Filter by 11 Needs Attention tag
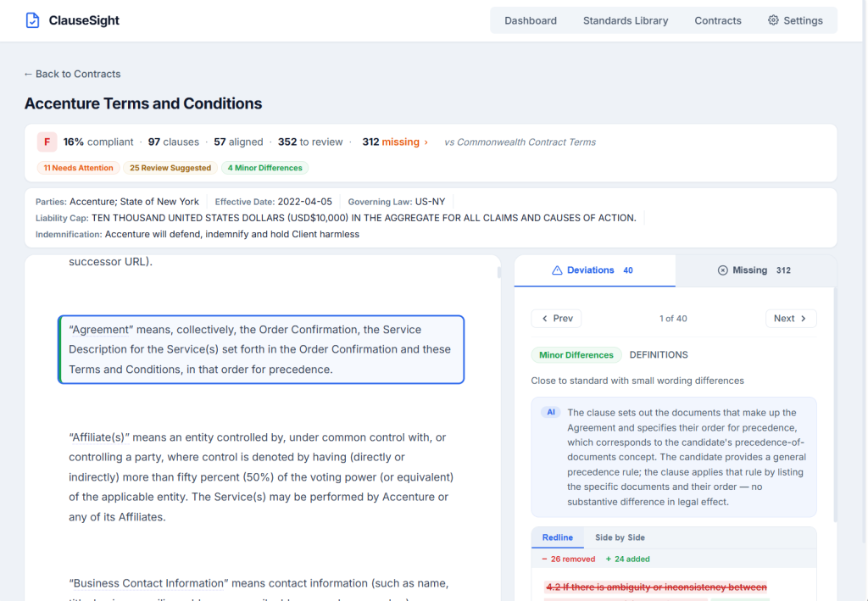 pos(78,168)
